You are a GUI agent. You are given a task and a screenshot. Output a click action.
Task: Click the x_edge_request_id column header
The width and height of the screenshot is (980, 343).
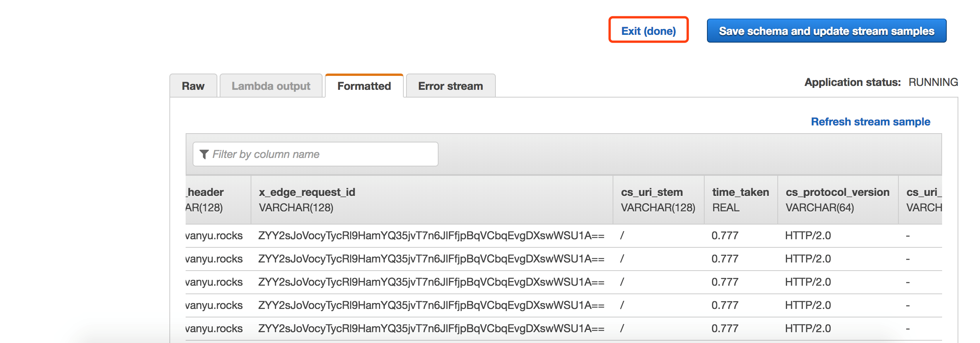307,192
